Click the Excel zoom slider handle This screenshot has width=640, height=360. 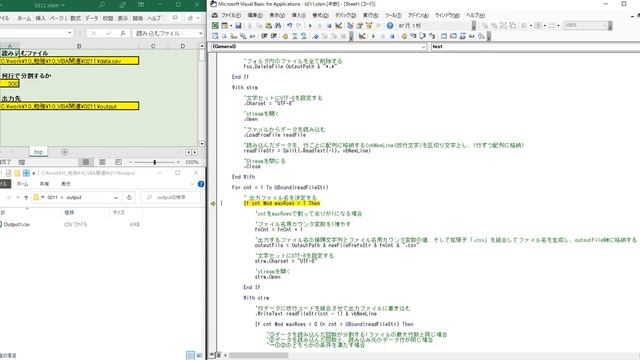155,162
